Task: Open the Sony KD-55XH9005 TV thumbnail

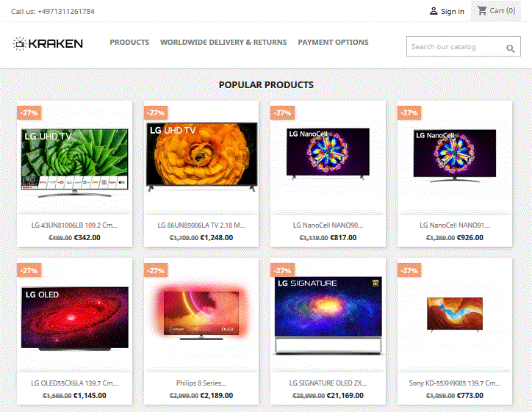Action: 455,314
